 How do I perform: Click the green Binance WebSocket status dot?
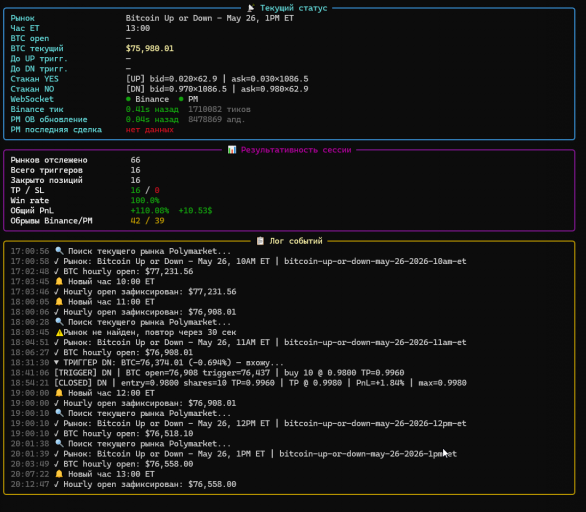coord(128,99)
